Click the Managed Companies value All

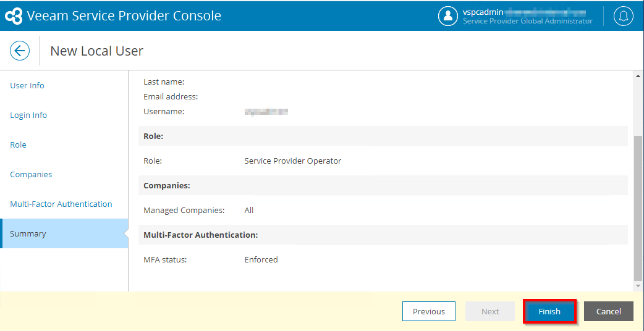249,211
